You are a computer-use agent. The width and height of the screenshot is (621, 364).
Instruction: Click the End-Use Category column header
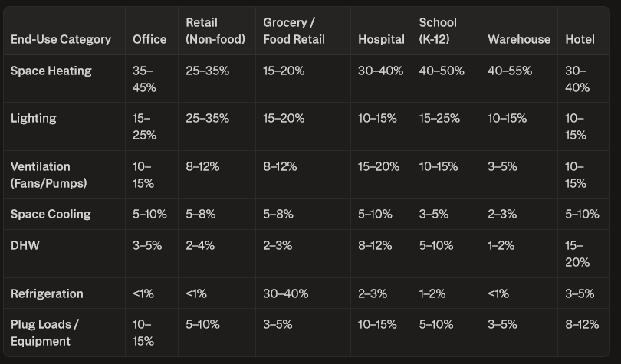(x=61, y=39)
